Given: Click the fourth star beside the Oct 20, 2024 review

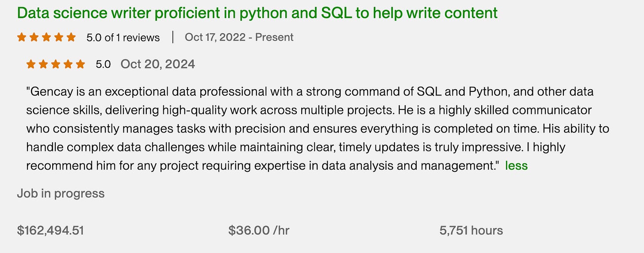Looking at the screenshot, I should point(68,64).
